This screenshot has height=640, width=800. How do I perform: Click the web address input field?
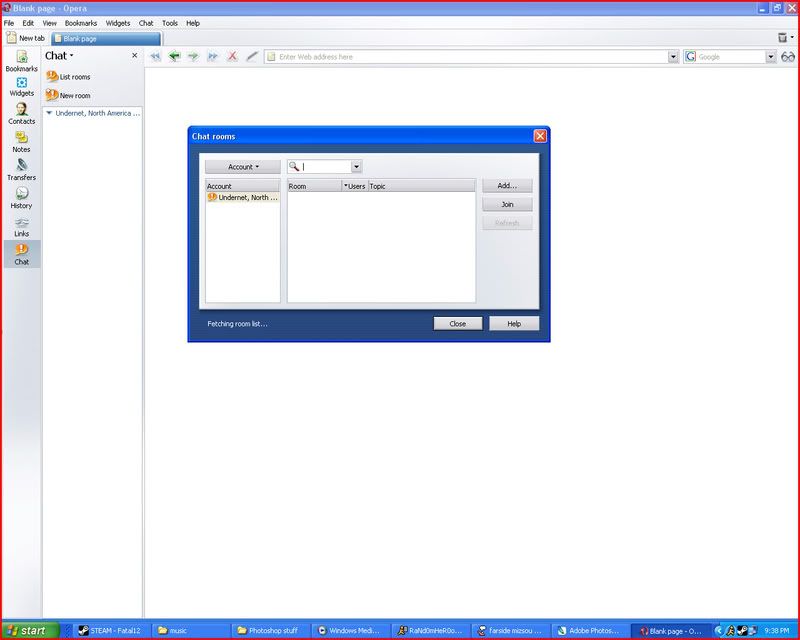click(470, 57)
